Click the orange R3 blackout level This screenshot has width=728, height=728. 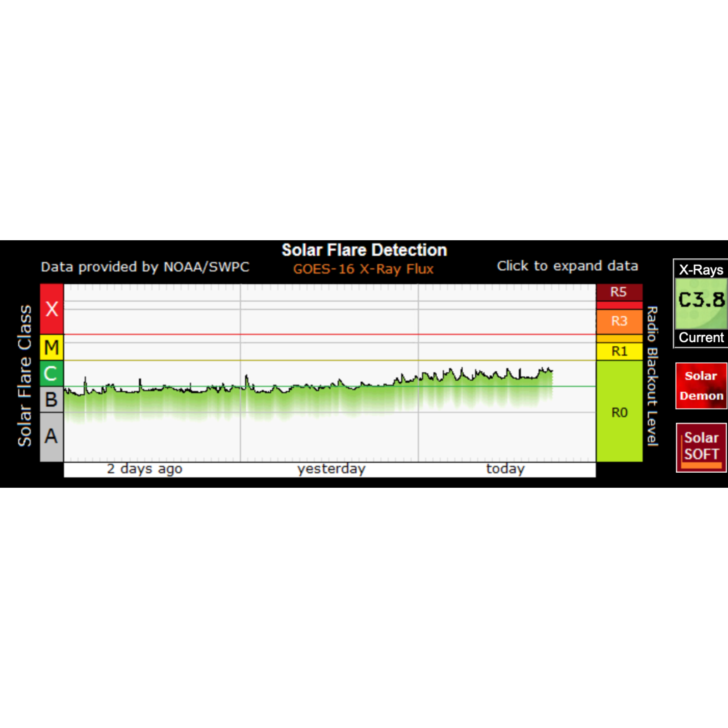(619, 321)
